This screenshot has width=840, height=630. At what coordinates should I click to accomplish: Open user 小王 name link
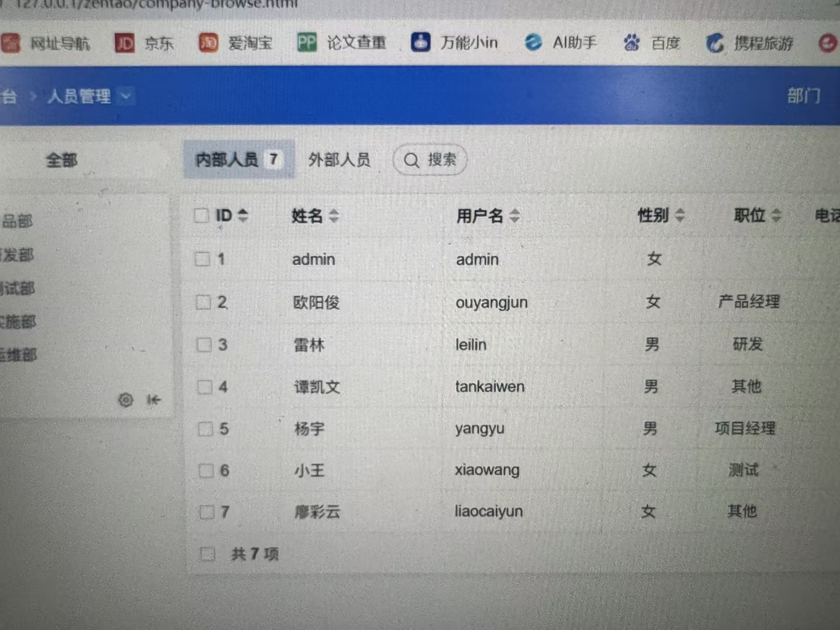click(309, 471)
